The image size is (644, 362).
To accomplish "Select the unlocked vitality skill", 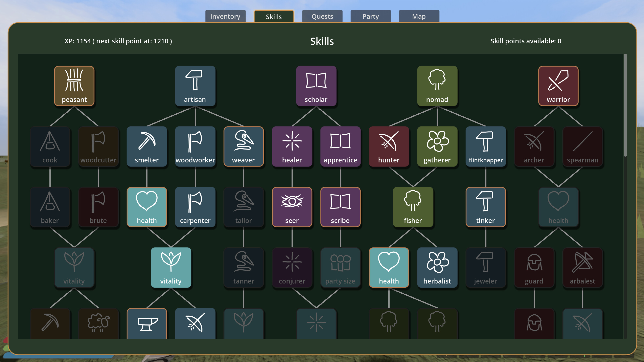I will click(171, 268).
